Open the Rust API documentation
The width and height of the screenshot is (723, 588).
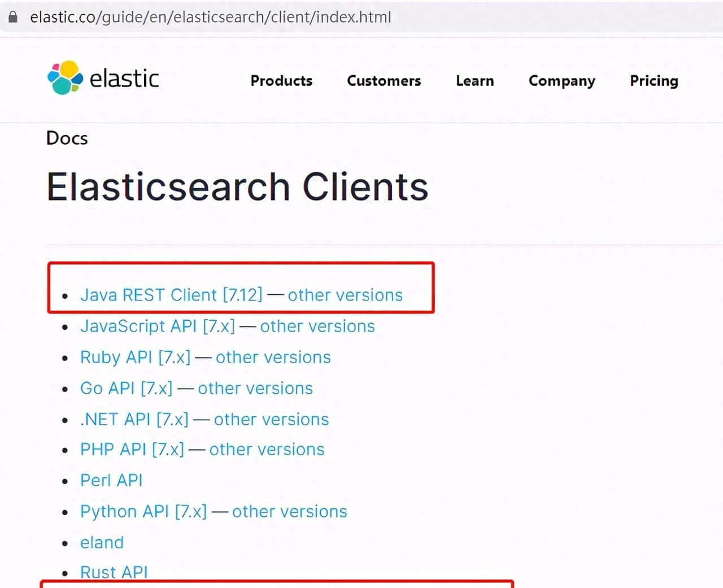(114, 572)
